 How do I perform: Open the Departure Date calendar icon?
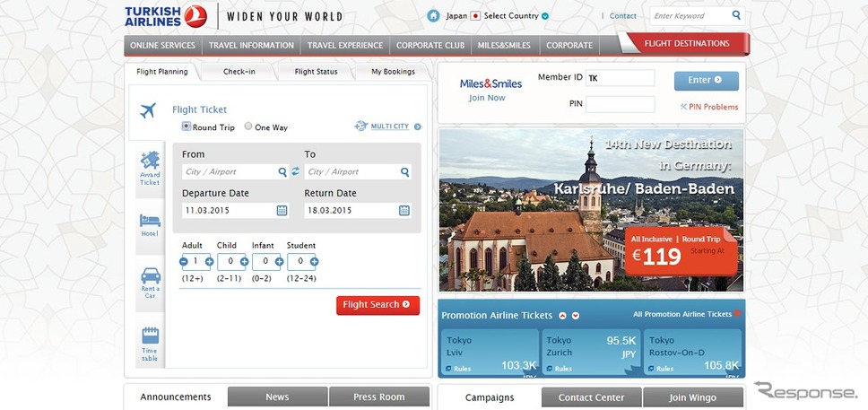click(282, 211)
